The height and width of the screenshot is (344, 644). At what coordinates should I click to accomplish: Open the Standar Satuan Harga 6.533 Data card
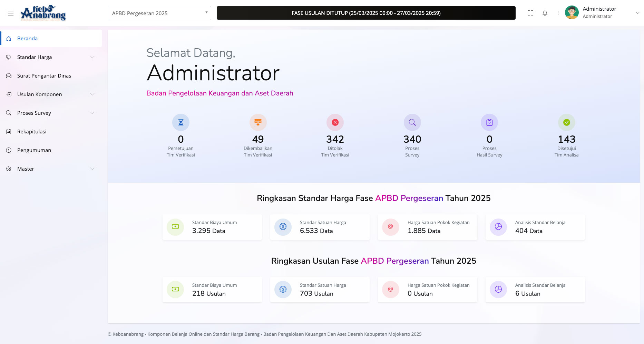[320, 227]
